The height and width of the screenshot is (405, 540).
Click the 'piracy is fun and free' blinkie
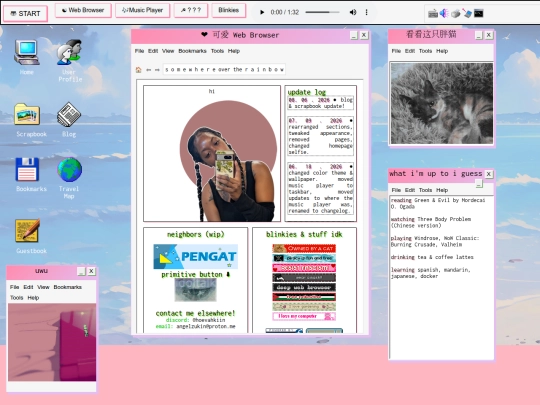point(304,258)
